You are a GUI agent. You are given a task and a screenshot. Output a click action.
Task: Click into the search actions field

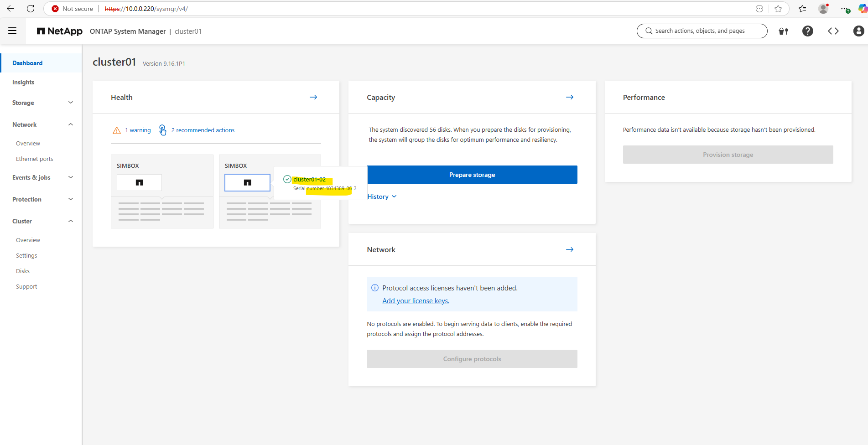tap(702, 31)
